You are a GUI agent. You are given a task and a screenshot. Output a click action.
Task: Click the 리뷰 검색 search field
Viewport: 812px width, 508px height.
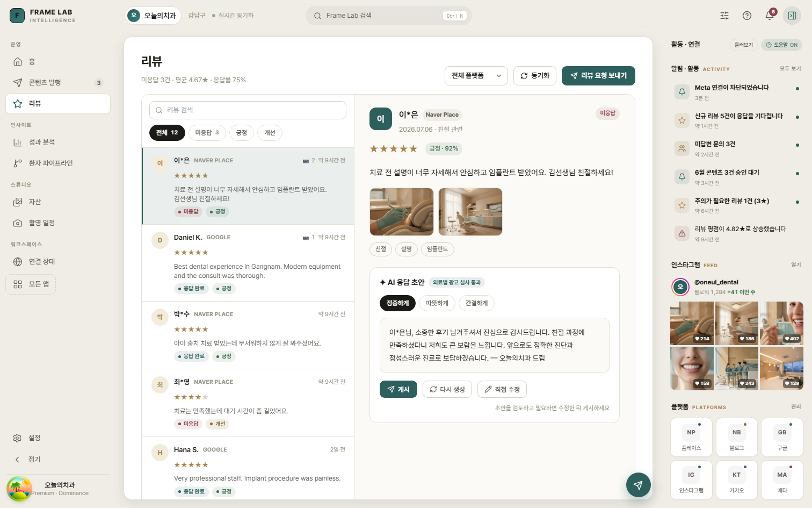(x=248, y=110)
